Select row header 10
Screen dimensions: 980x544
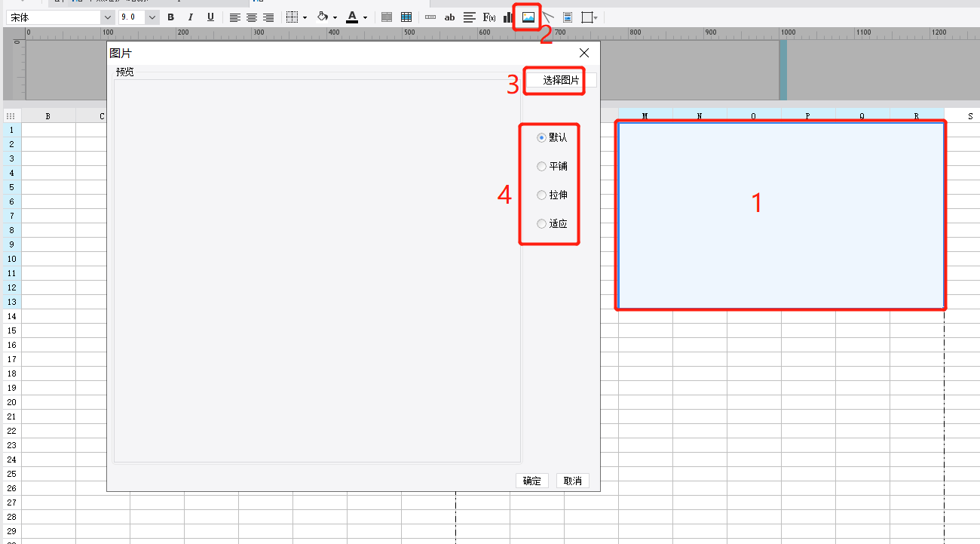[11, 259]
